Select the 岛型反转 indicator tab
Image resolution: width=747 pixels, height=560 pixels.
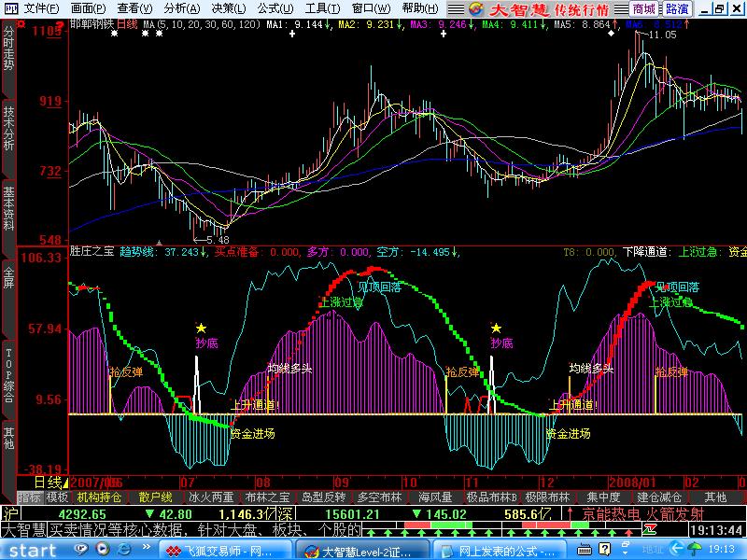coord(324,497)
